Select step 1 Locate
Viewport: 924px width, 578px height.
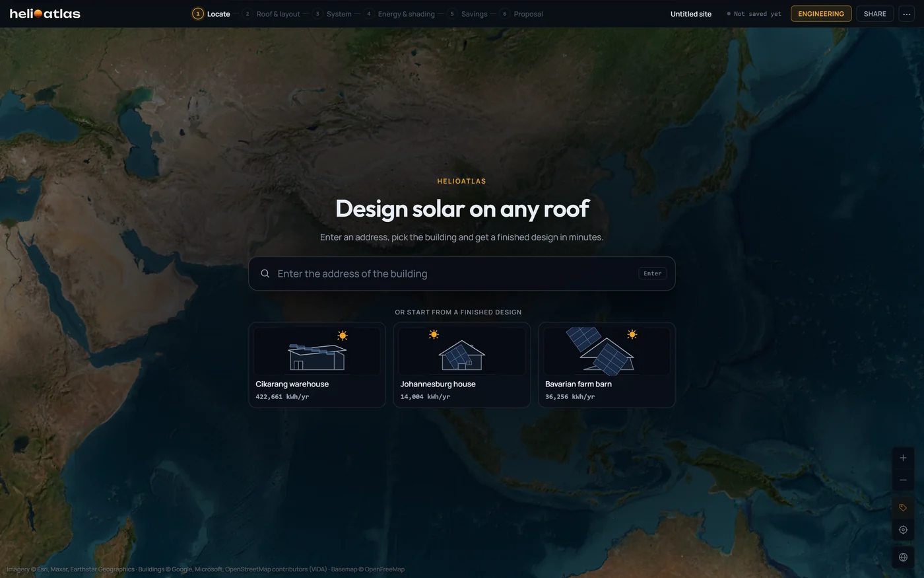click(211, 14)
